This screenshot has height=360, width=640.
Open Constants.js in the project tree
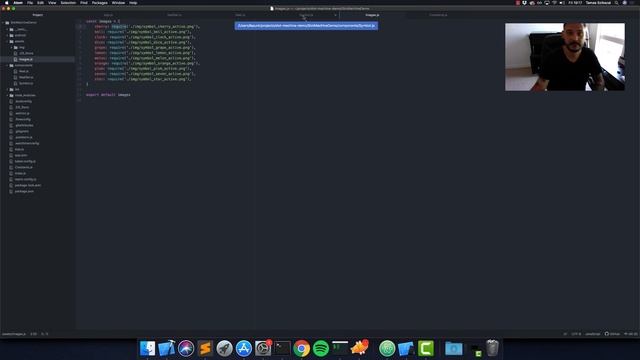(24, 167)
